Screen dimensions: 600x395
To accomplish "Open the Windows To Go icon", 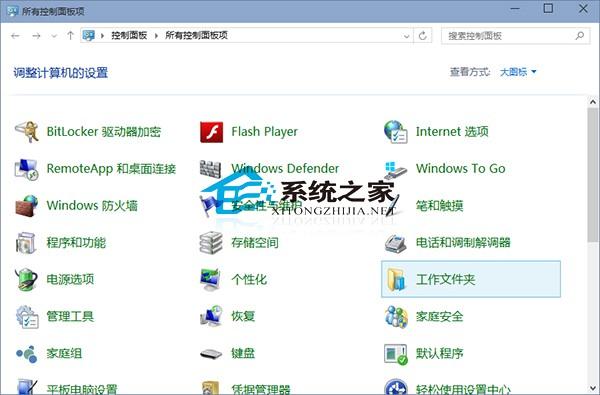I will pos(396,169).
